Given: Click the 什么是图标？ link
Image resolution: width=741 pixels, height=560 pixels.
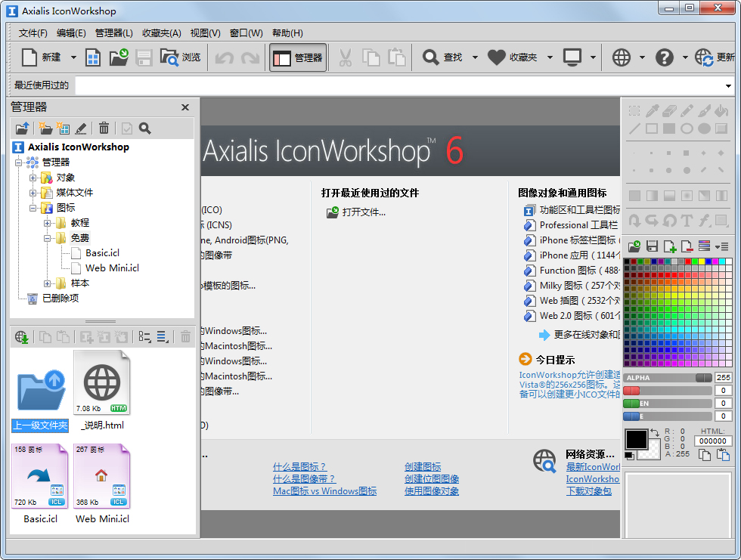Looking at the screenshot, I should [x=299, y=467].
